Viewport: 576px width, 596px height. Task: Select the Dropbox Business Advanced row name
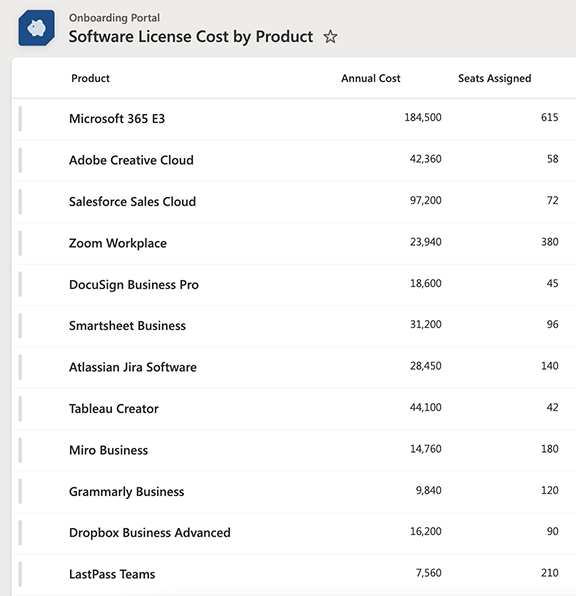click(150, 533)
